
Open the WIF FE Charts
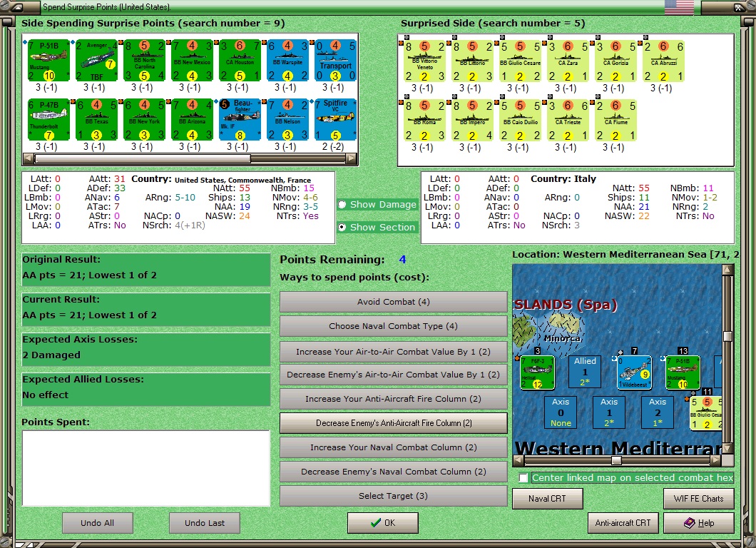(x=699, y=499)
